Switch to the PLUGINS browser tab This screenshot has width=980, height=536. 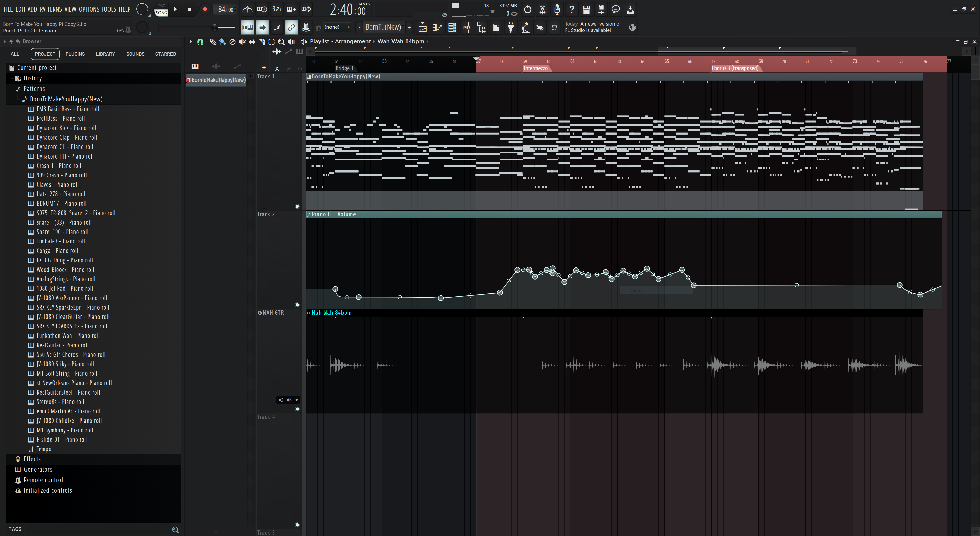(x=75, y=54)
